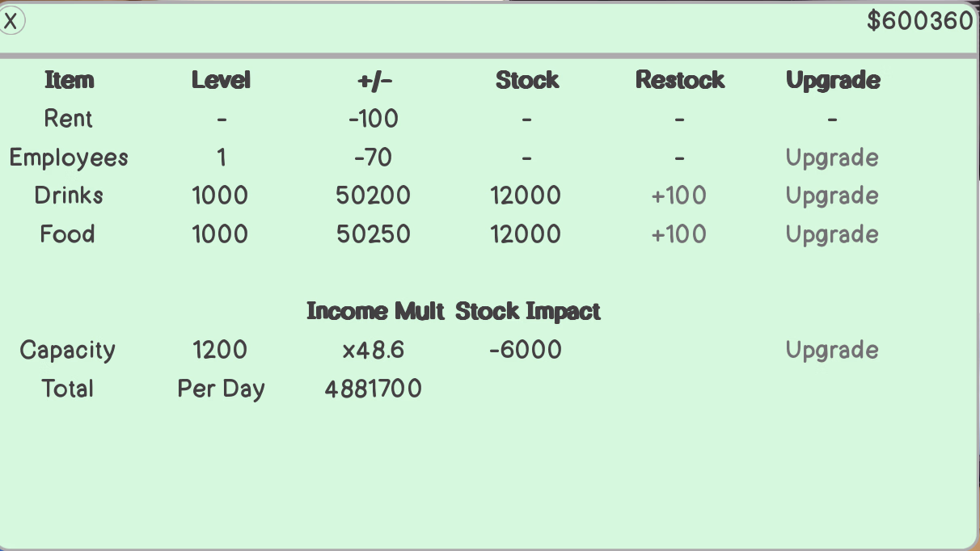Click the Food income value 50250
This screenshot has height=551, width=980.
click(x=374, y=234)
